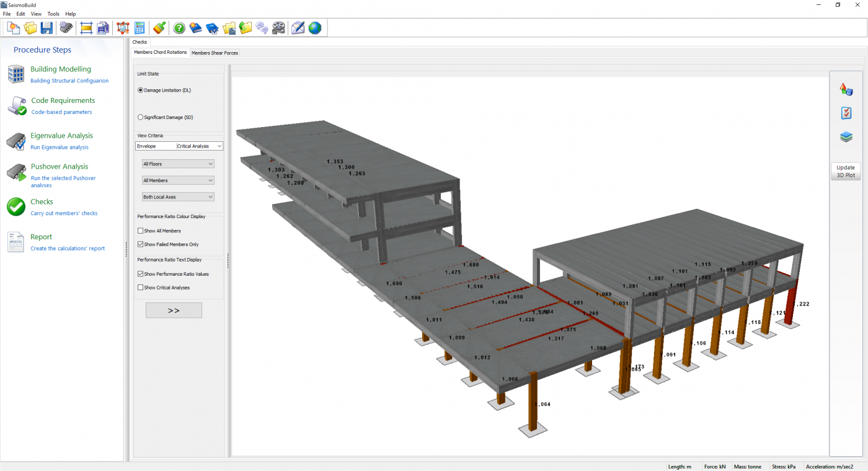Open the Tools menu
868x471 pixels.
click(53, 14)
